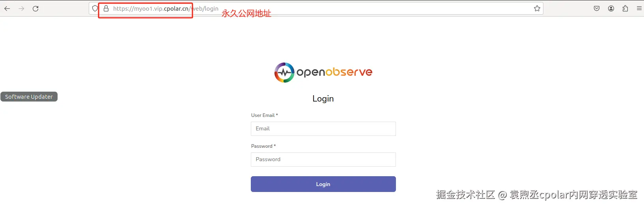This screenshot has width=644, height=207.
Task: Click the Login heading text
Action: pyautogui.click(x=323, y=99)
